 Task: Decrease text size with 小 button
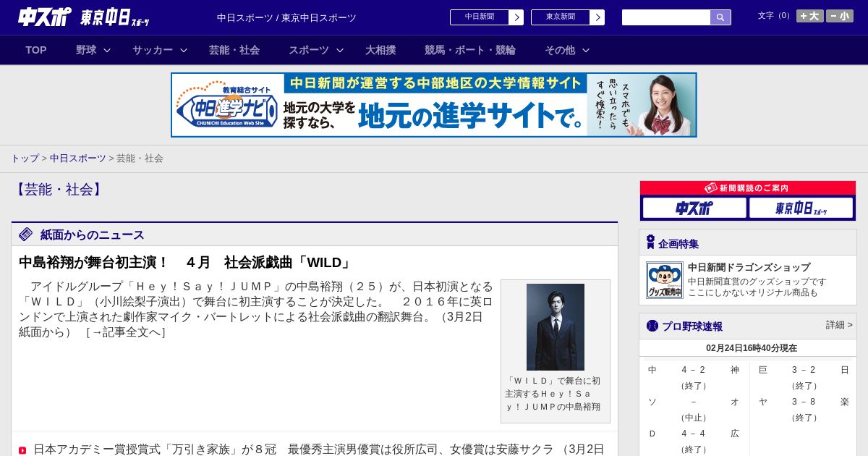coord(840,16)
